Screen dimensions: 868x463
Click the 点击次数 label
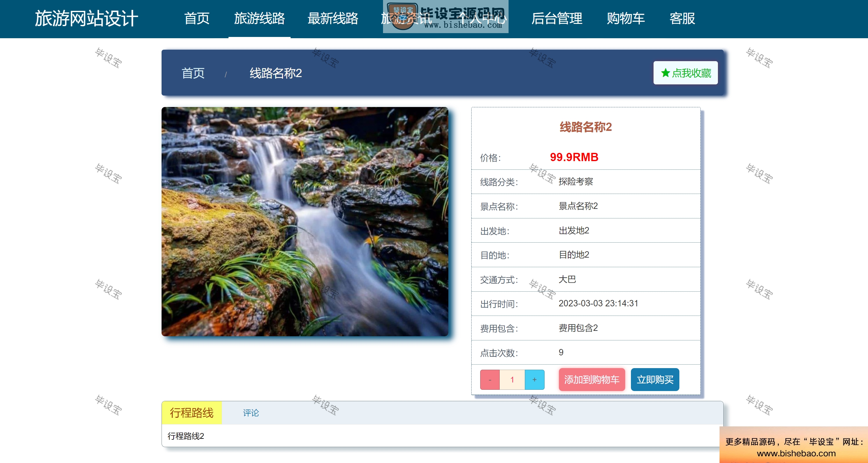[x=499, y=353]
